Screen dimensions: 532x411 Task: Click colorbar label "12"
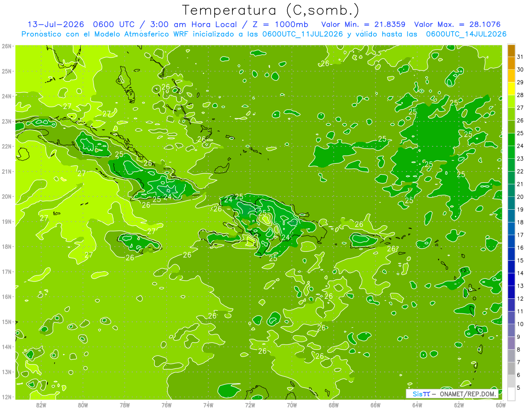pos(520,298)
